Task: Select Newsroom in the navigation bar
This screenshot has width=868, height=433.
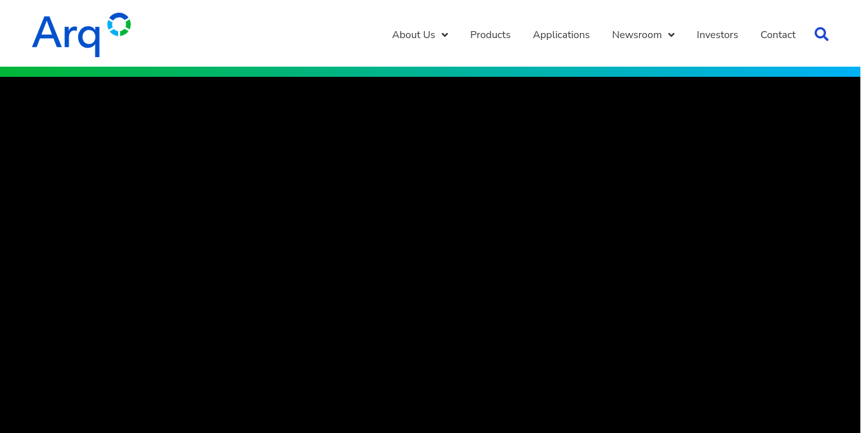Action: tap(637, 35)
